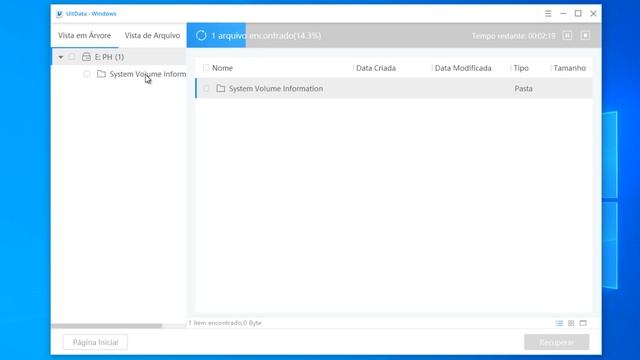The height and width of the screenshot is (360, 640).
Task: Stop the scan in progress
Action: click(x=585, y=36)
